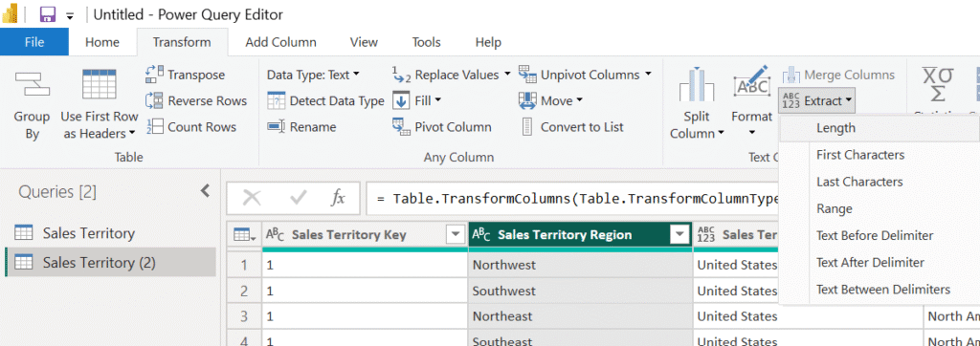Viewport: 980px width, 346px height.
Task: Open Sales Territory Region column filter arrow
Action: (x=679, y=235)
